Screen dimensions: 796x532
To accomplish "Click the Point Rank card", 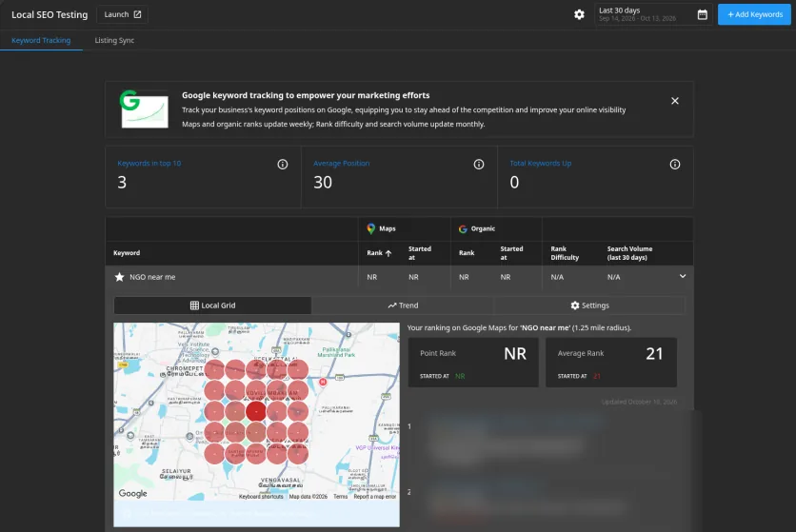I will tap(473, 363).
